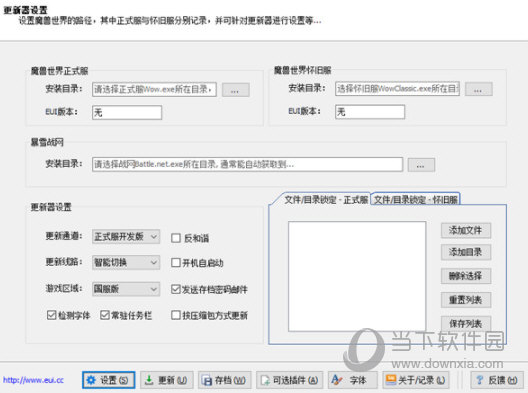
Task: Click the floppy disk icon on 存档 button
Action: click(x=206, y=380)
